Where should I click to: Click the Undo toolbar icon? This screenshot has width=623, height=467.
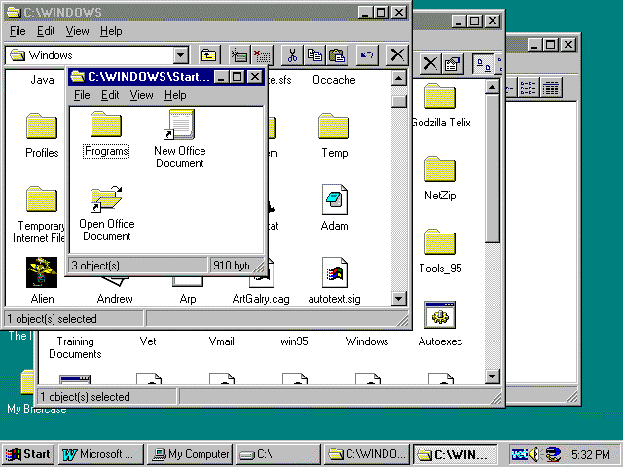click(x=367, y=55)
